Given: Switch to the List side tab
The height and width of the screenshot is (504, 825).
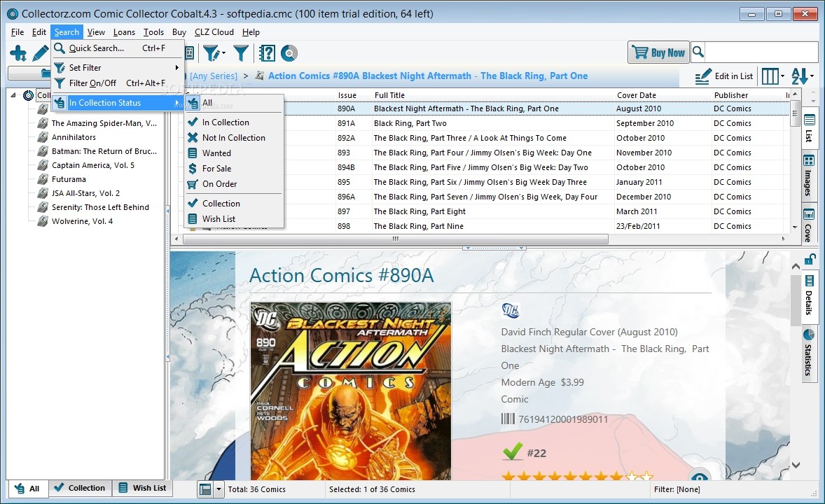Looking at the screenshot, I should 809,129.
